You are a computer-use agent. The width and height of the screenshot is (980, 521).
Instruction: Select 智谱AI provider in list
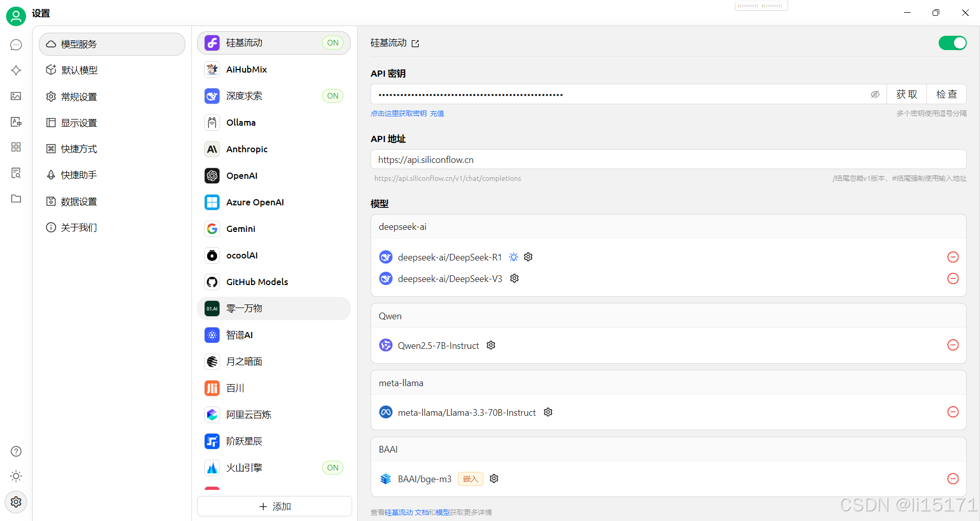click(x=274, y=335)
